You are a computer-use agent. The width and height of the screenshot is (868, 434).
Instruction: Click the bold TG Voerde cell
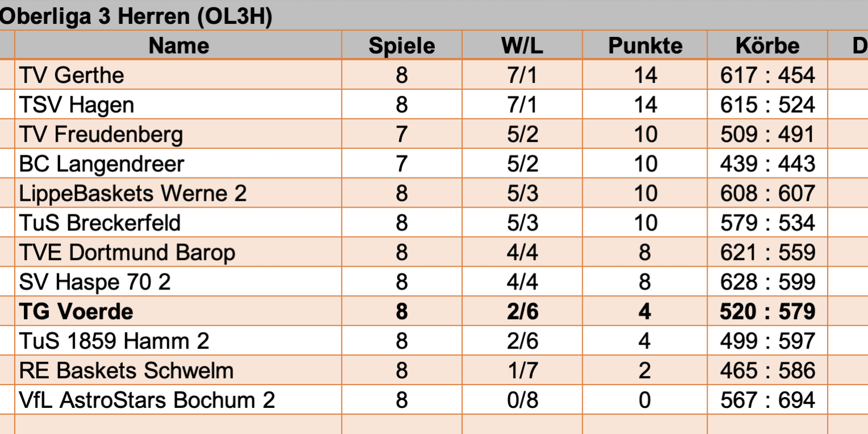[76, 312]
